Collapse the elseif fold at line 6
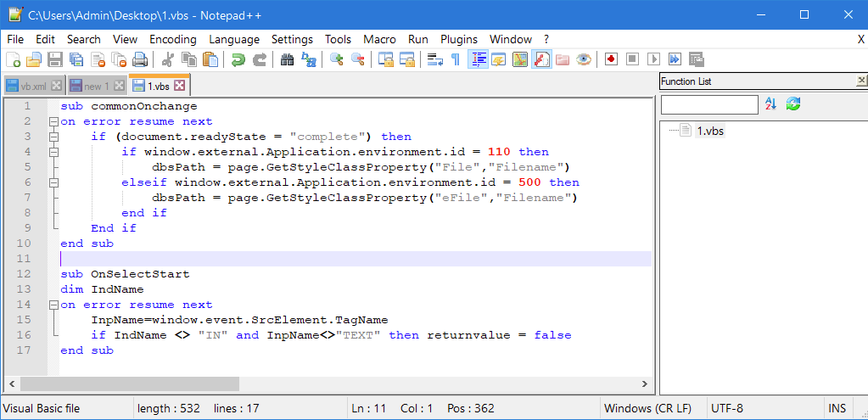Viewport: 868px width, 420px height. pyautogui.click(x=53, y=182)
